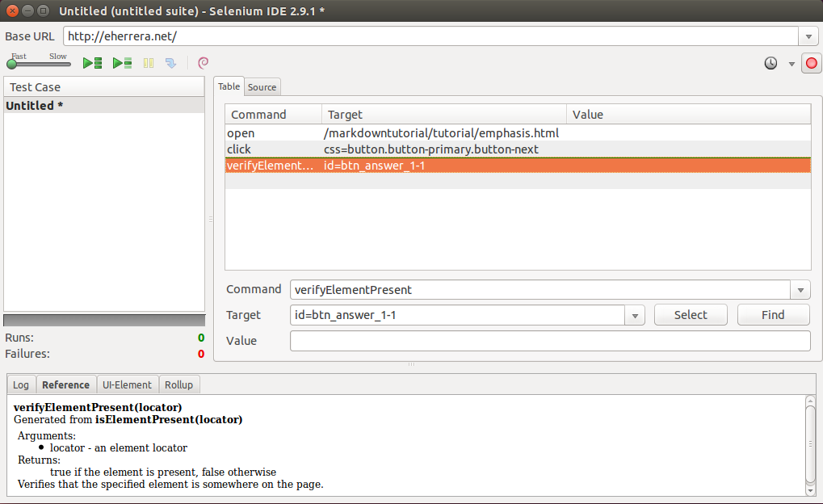
Task: Switch to the Table tab
Action: point(229,86)
